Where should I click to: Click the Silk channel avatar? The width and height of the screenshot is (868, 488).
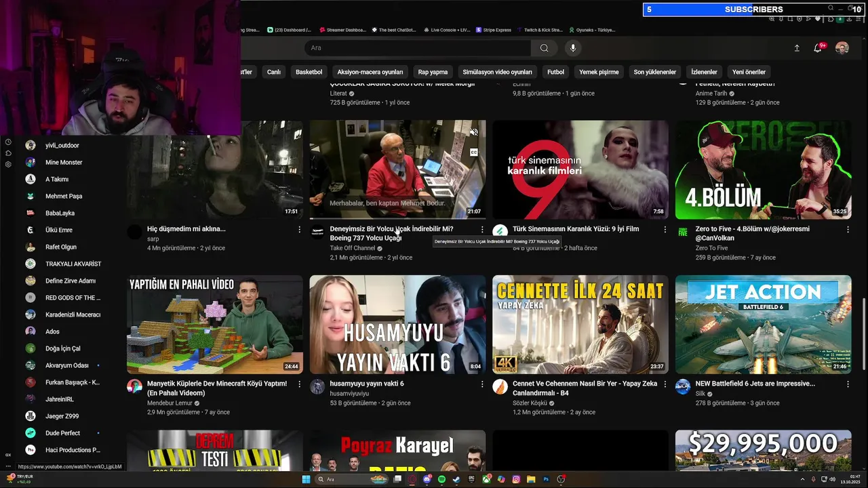[683, 386]
